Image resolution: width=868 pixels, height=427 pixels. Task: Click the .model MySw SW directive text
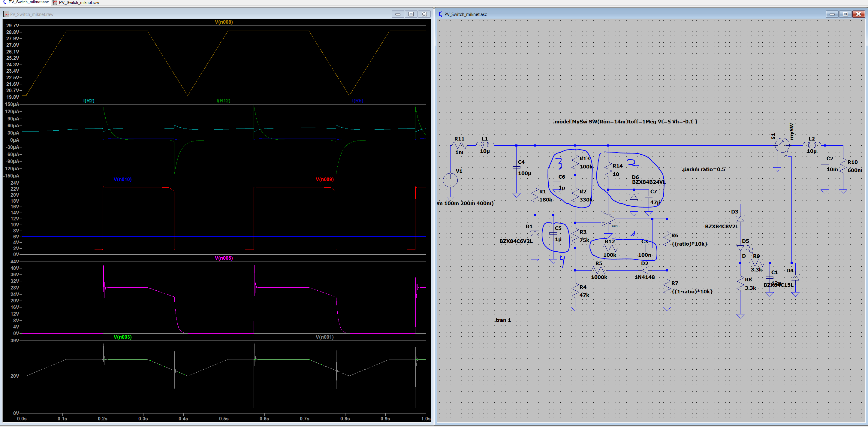pyautogui.click(x=625, y=122)
